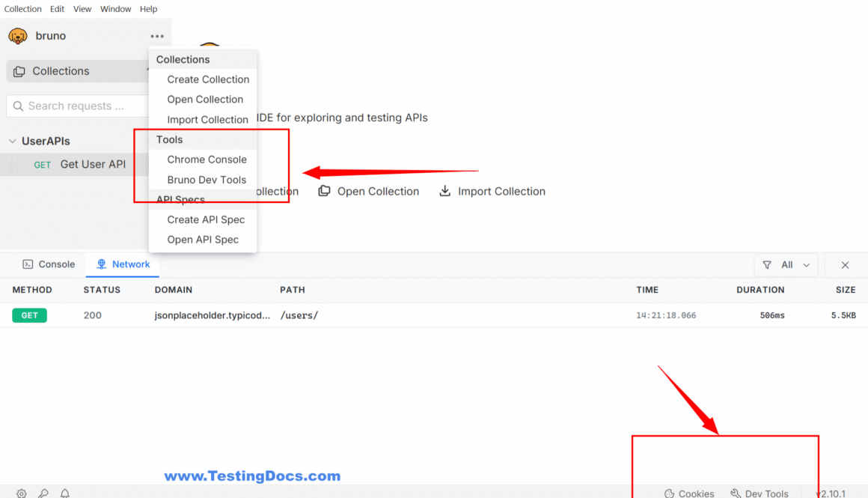Click the PATH column header
Image resolution: width=868 pixels, height=498 pixels.
(293, 290)
